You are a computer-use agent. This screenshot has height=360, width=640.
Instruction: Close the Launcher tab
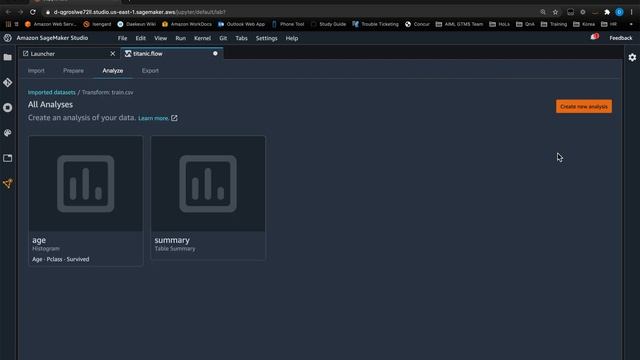(113, 53)
